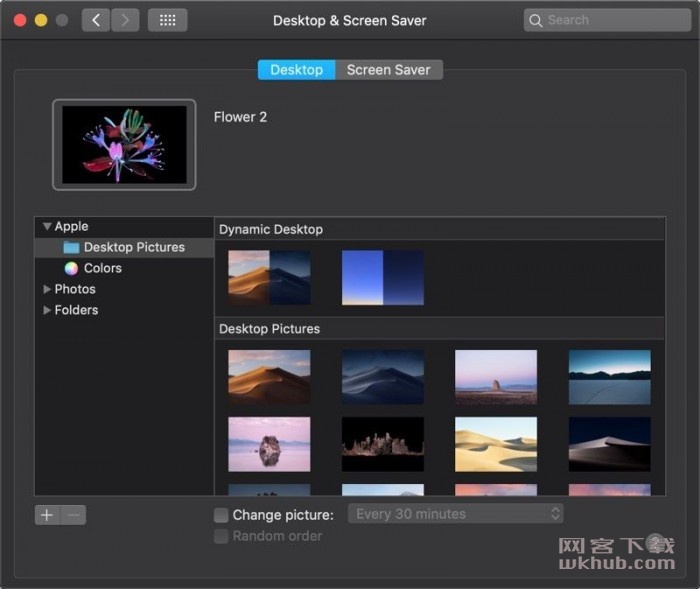The height and width of the screenshot is (589, 700).
Task: Click the Search input field
Action: (x=607, y=20)
